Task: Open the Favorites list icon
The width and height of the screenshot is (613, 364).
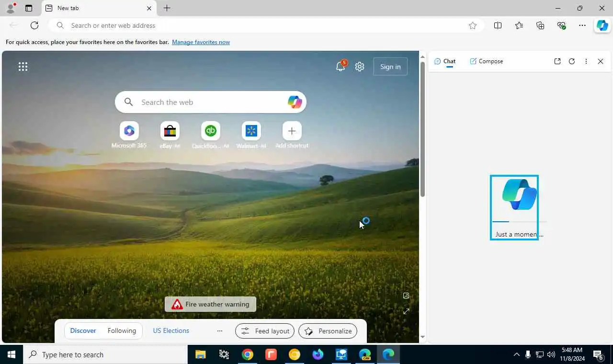Action: point(519,25)
